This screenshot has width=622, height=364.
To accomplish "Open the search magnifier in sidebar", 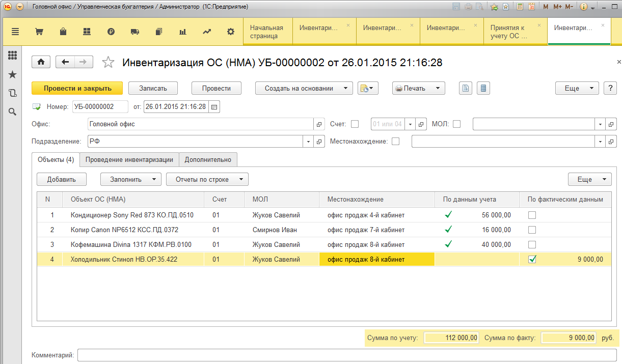I will click(13, 111).
